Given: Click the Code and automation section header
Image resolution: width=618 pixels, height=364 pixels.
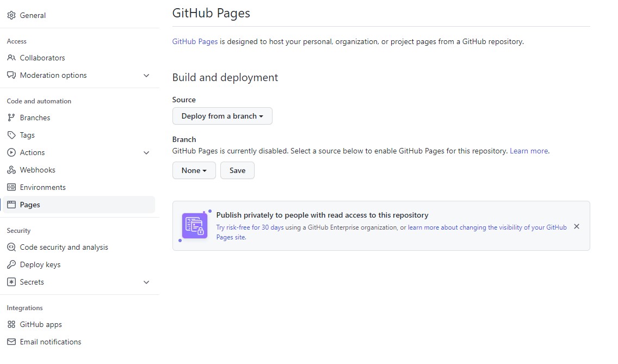Looking at the screenshot, I should point(39,101).
